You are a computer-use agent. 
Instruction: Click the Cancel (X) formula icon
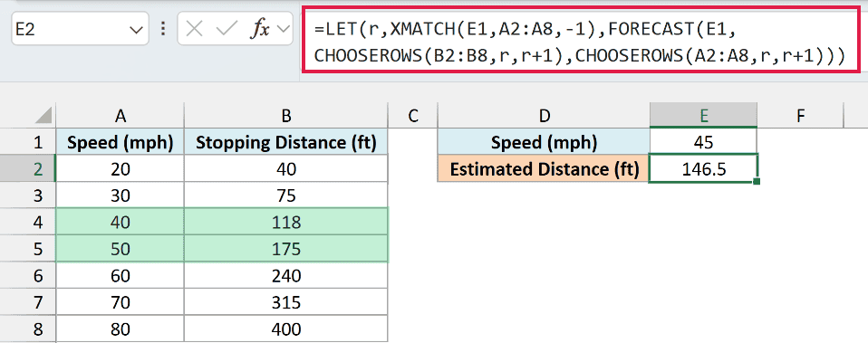pos(194,29)
